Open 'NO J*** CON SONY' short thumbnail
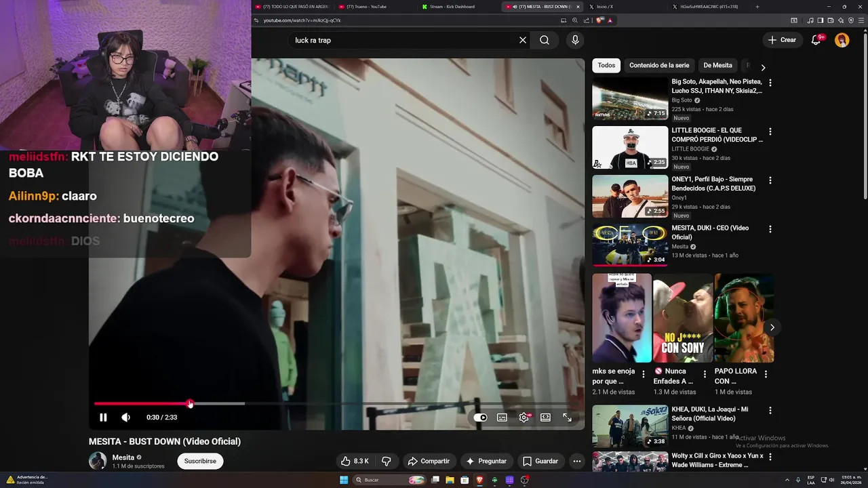The width and height of the screenshot is (868, 488). click(x=683, y=318)
